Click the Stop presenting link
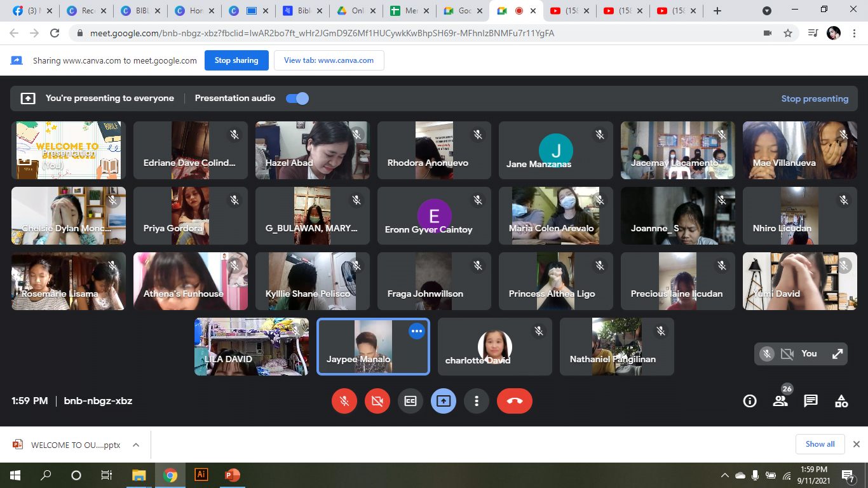 pyautogui.click(x=815, y=98)
